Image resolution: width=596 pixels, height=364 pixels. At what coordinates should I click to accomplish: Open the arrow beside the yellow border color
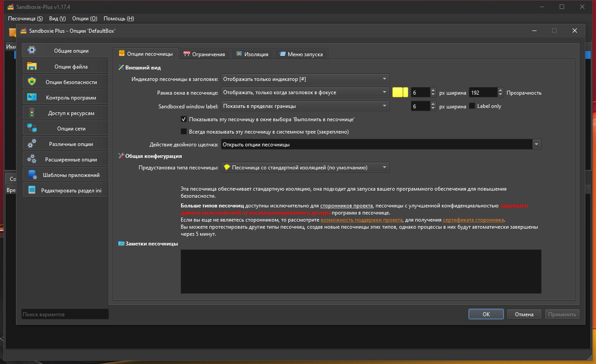pos(406,92)
